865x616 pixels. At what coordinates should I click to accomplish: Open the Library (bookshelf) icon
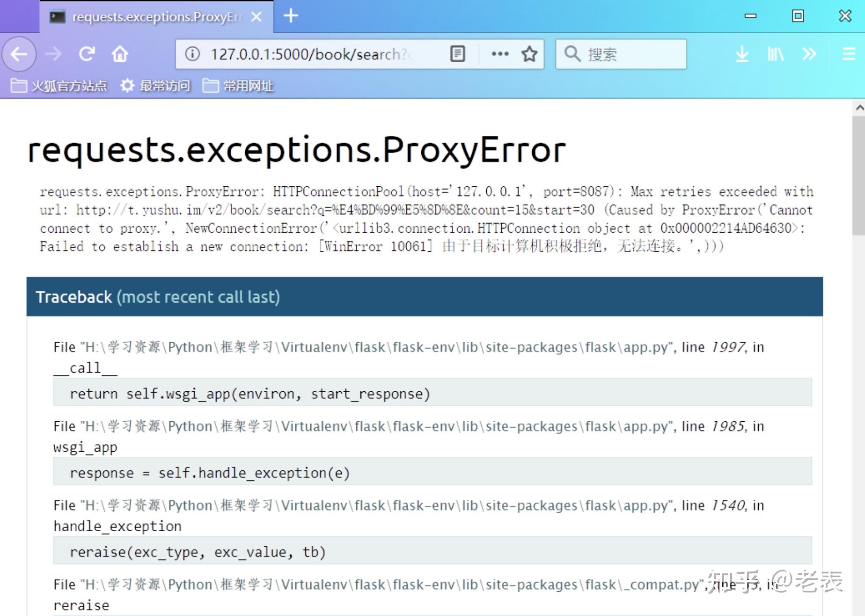click(x=776, y=54)
